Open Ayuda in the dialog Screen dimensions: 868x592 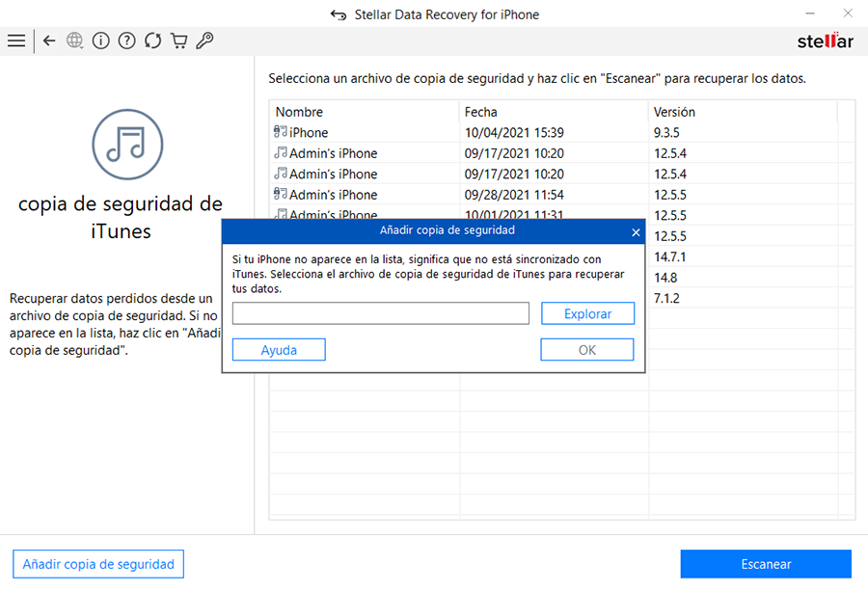click(x=279, y=350)
